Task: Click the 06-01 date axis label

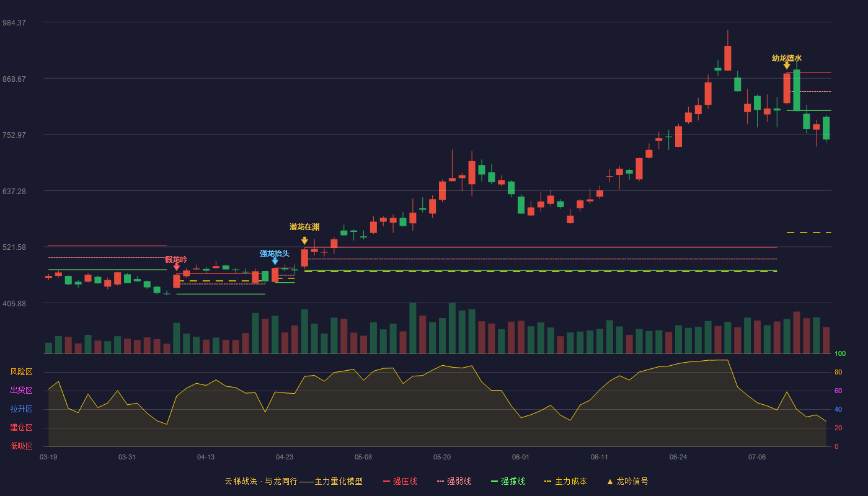Action: point(521,457)
